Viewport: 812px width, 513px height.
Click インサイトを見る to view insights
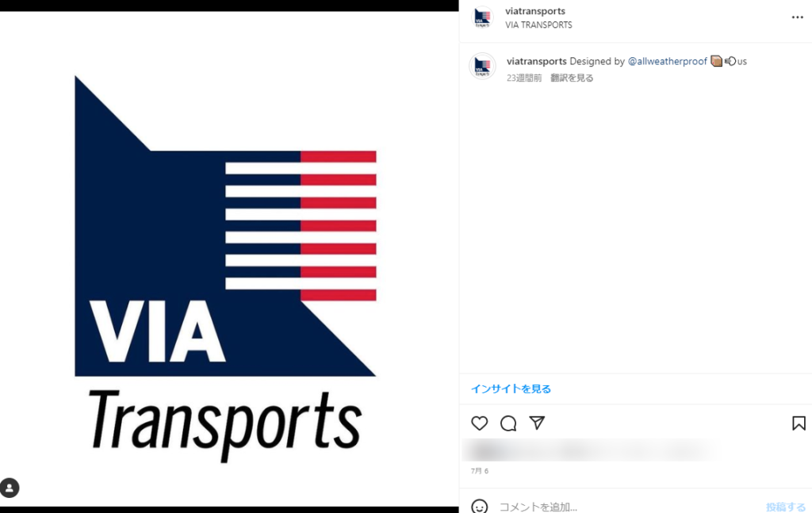511,389
